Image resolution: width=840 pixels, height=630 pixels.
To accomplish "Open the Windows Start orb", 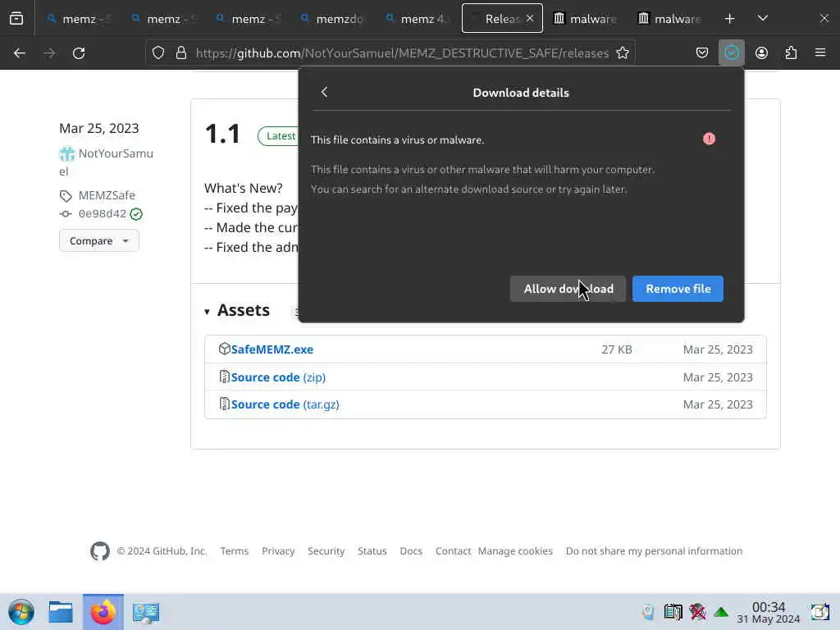I will (x=21, y=612).
